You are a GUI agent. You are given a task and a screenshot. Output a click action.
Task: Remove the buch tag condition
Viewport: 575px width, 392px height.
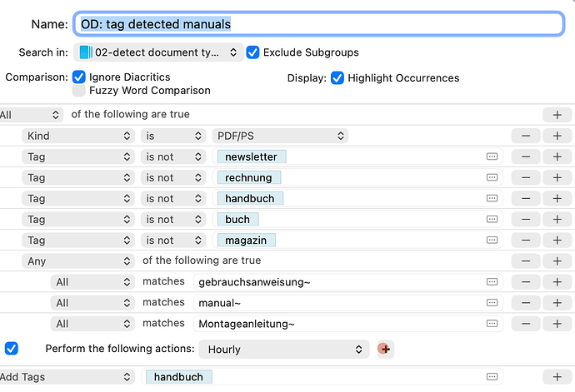(x=526, y=220)
